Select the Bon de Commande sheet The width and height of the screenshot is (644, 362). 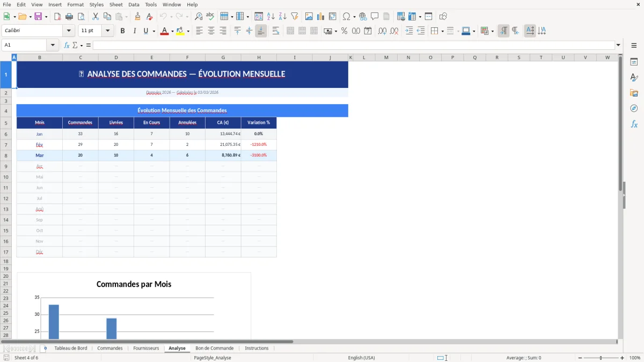click(x=214, y=348)
